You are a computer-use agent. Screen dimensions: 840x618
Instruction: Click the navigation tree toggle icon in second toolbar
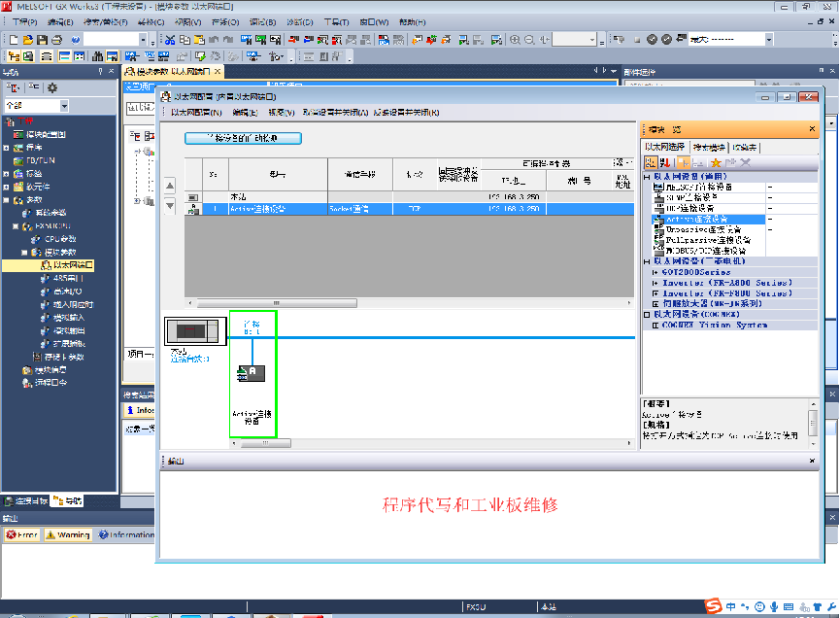pos(14,56)
